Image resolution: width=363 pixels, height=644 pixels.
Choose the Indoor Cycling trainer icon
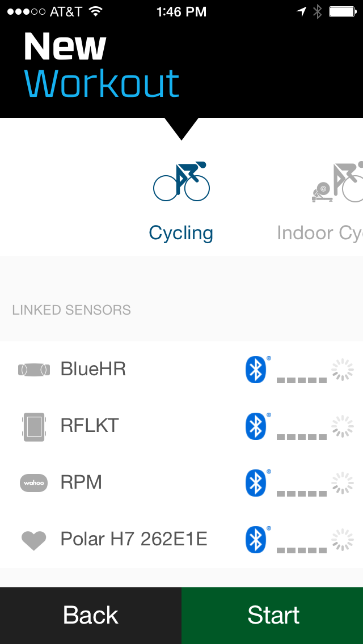point(337,181)
